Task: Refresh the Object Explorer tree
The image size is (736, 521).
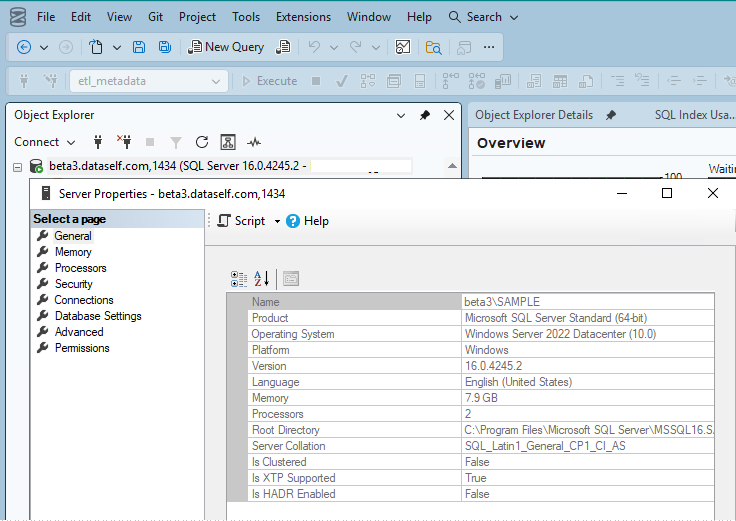Action: click(x=202, y=142)
